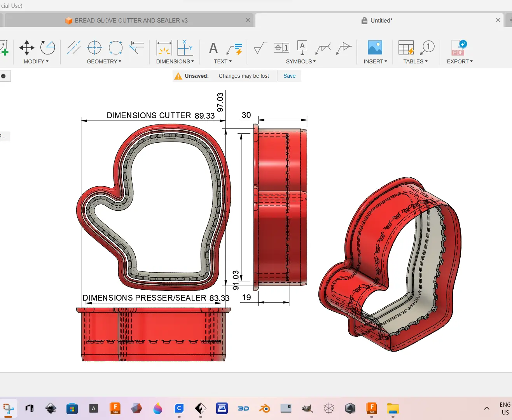
Task: Open Inkscape from the taskbar
Action: [51, 408]
